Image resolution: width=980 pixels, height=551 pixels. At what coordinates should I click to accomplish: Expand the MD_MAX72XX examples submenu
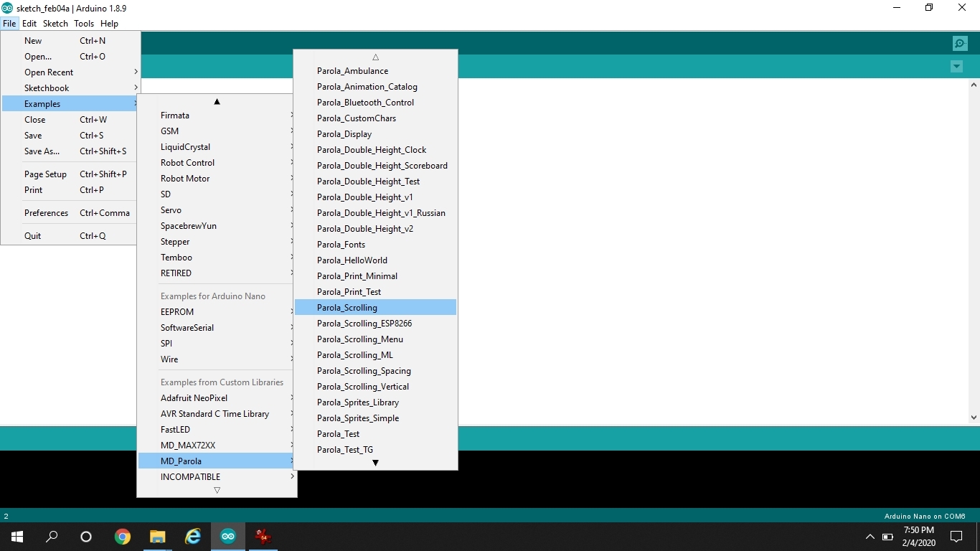[x=217, y=446]
